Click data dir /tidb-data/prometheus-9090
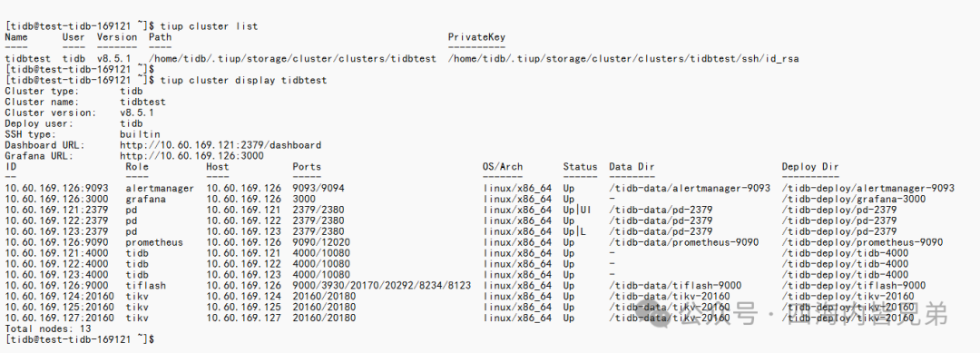The width and height of the screenshot is (980, 353). pos(684,242)
